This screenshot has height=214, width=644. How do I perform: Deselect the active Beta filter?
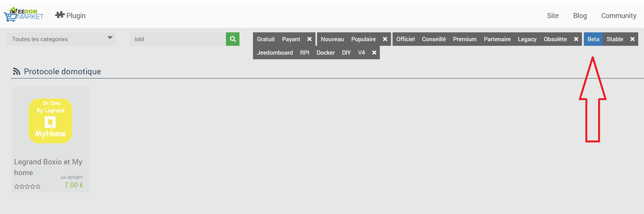pos(593,39)
